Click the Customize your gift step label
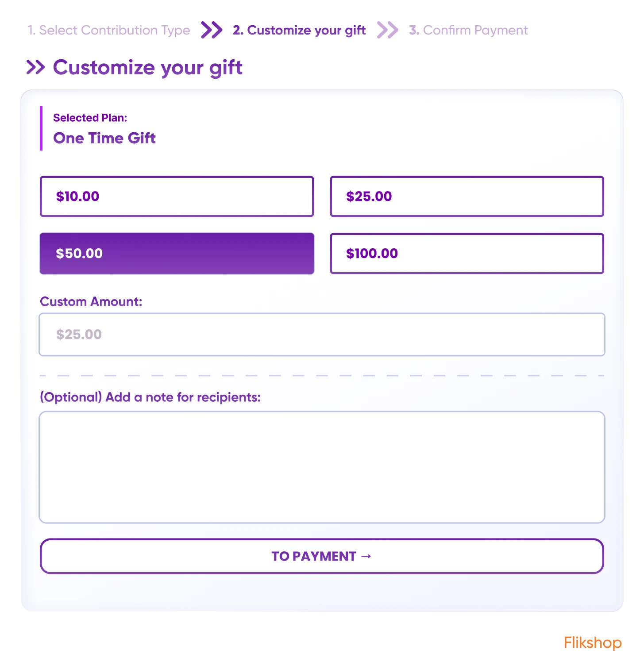 coord(299,30)
